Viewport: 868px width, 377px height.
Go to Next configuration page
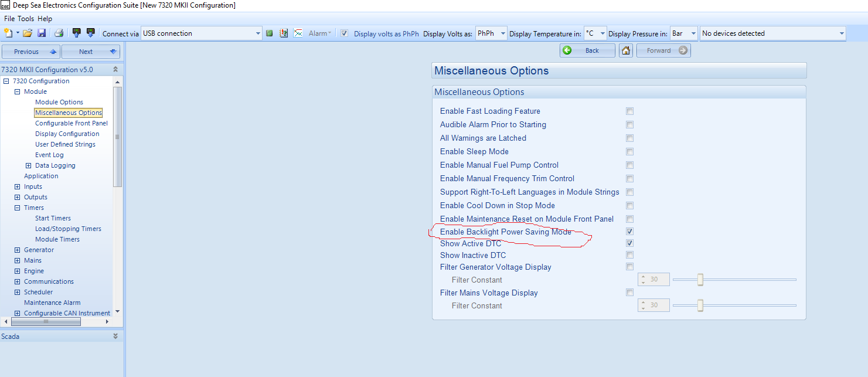[91, 52]
